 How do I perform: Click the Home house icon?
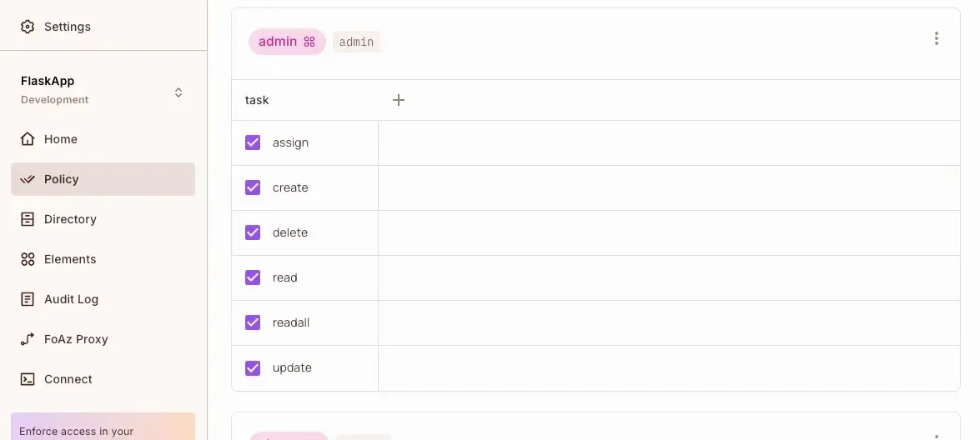point(28,139)
